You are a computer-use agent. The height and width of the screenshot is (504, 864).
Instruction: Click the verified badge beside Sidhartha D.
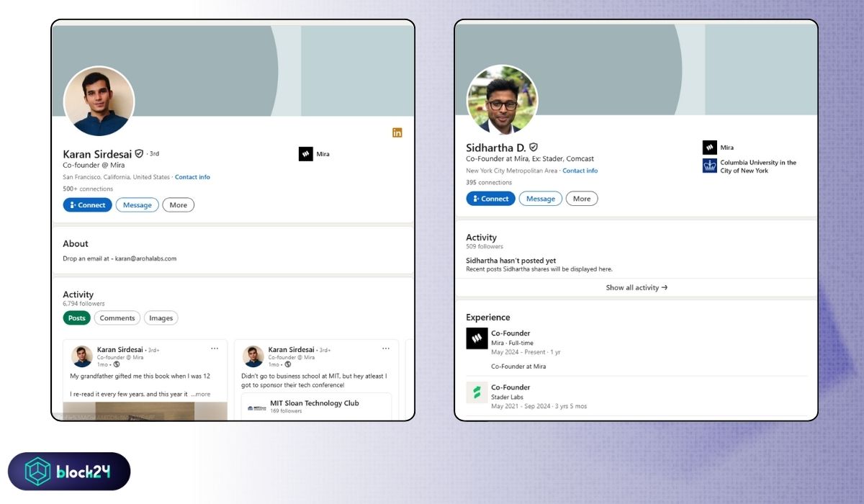[x=534, y=148]
